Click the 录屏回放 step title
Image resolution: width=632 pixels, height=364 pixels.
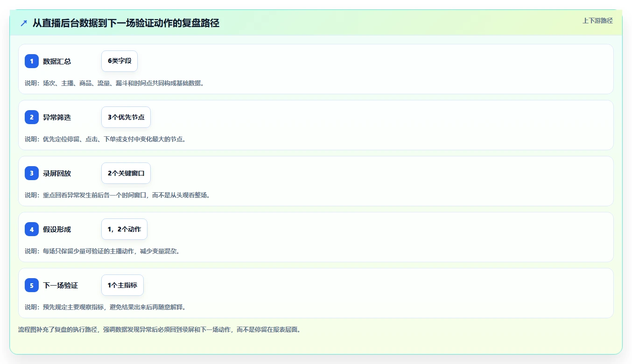click(57, 173)
